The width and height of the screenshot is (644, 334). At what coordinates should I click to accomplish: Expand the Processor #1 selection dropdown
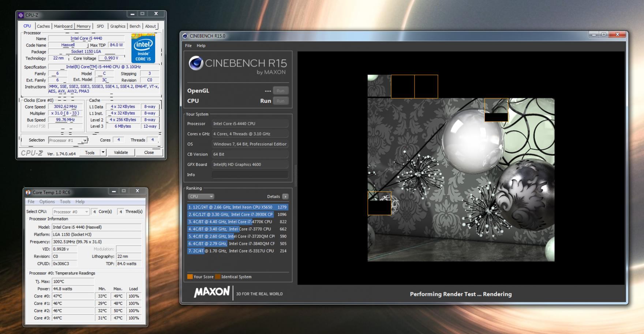coord(85,140)
